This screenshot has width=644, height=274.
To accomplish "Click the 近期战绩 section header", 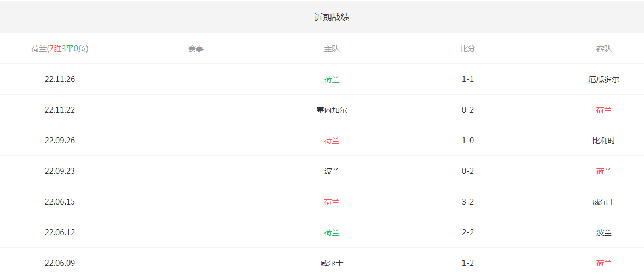I will click(x=332, y=17).
